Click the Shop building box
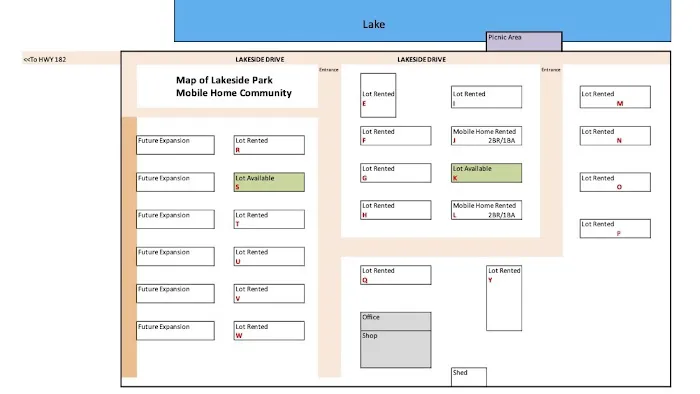This screenshot has height=394, width=700. 396,349
